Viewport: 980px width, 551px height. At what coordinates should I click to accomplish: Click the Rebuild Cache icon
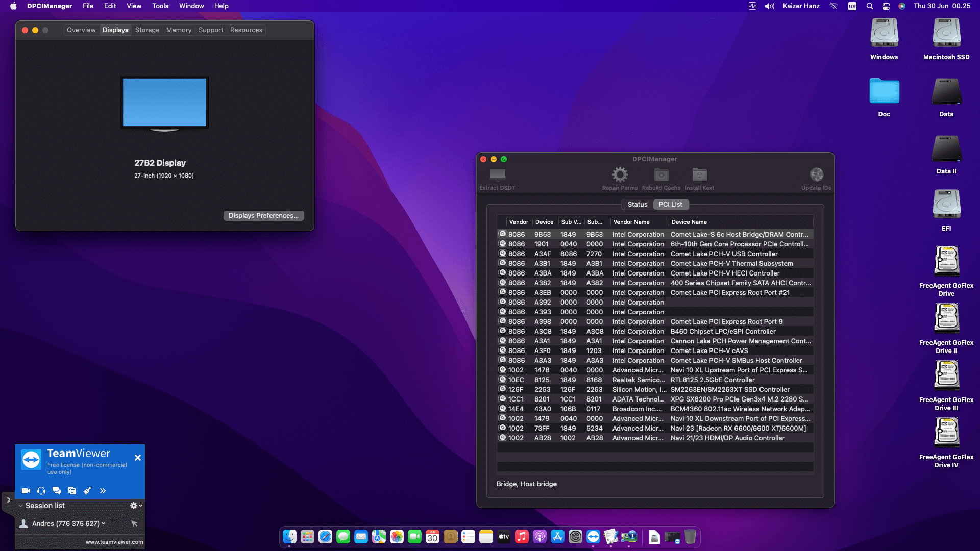coord(661,174)
